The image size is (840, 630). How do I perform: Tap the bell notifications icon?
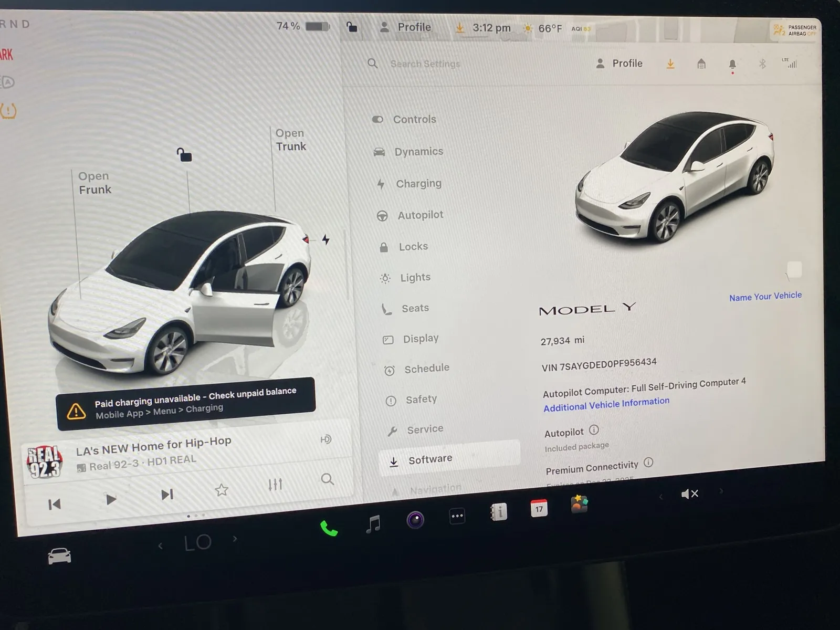click(732, 65)
